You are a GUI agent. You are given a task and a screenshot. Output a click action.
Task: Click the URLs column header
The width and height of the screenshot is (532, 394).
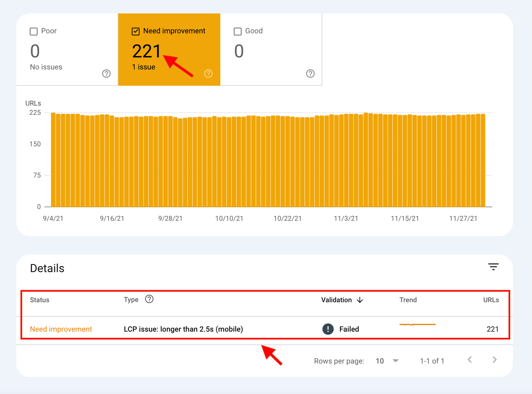point(491,300)
